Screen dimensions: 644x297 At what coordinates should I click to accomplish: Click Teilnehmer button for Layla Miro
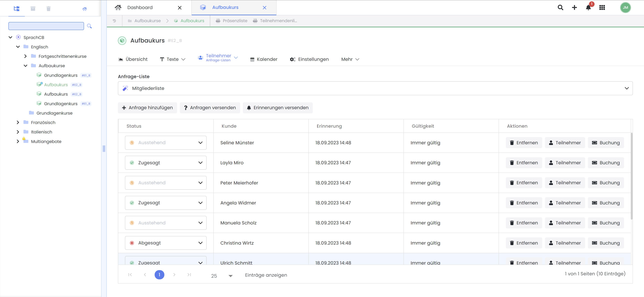[565, 163]
